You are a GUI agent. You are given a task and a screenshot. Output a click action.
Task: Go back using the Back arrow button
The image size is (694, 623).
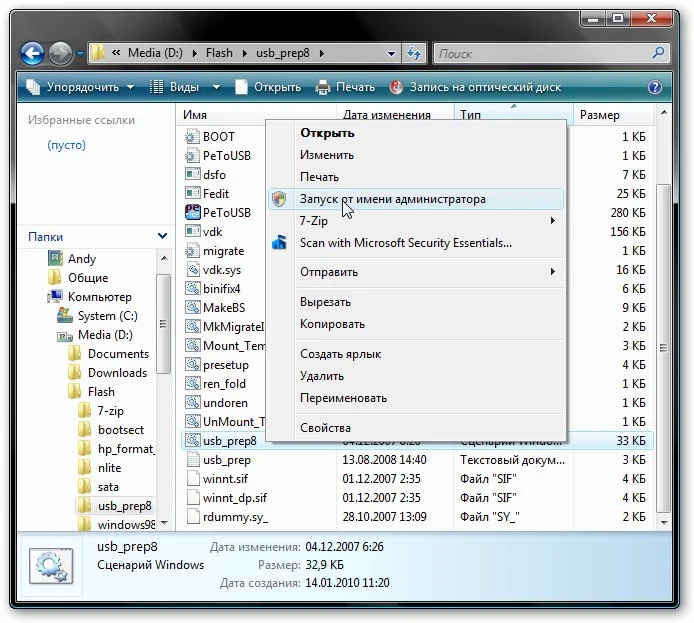[32, 54]
